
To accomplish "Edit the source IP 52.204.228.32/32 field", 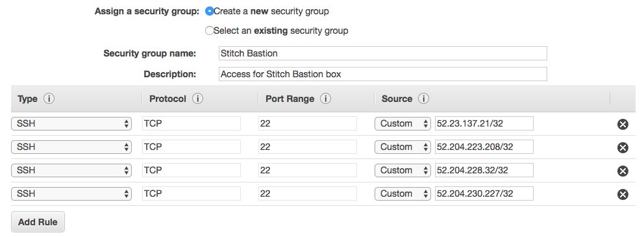I will coord(484,171).
